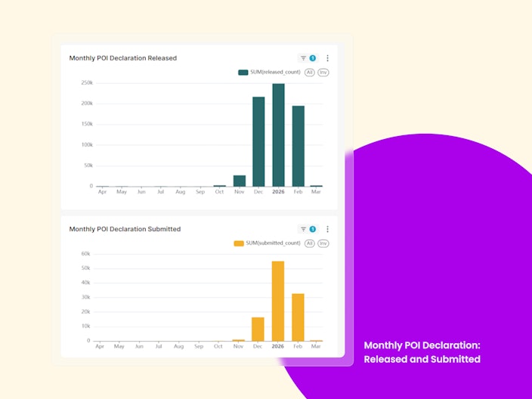Click the 2026 bar in Released chart
Image resolution: width=532 pixels, height=399 pixels.
tap(279, 135)
